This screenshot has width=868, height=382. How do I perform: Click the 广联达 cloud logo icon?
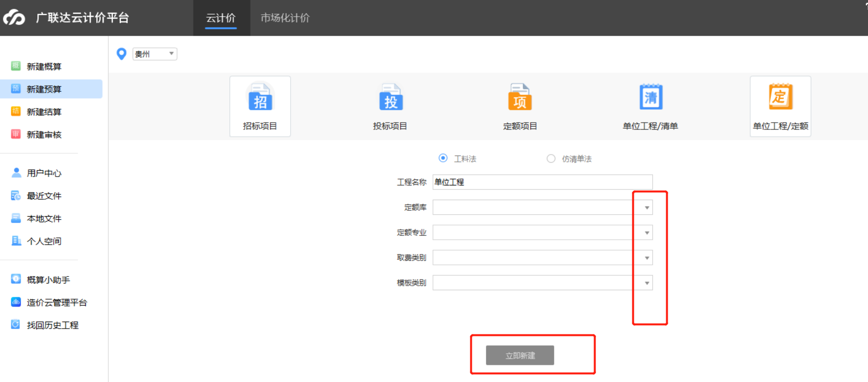pos(14,18)
